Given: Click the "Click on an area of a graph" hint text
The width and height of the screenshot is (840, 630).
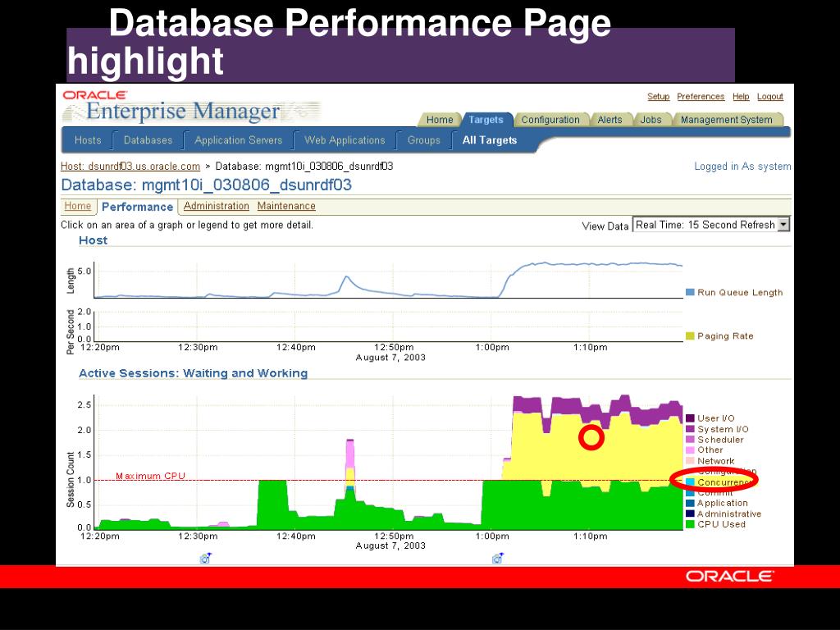Looking at the screenshot, I should (x=187, y=225).
